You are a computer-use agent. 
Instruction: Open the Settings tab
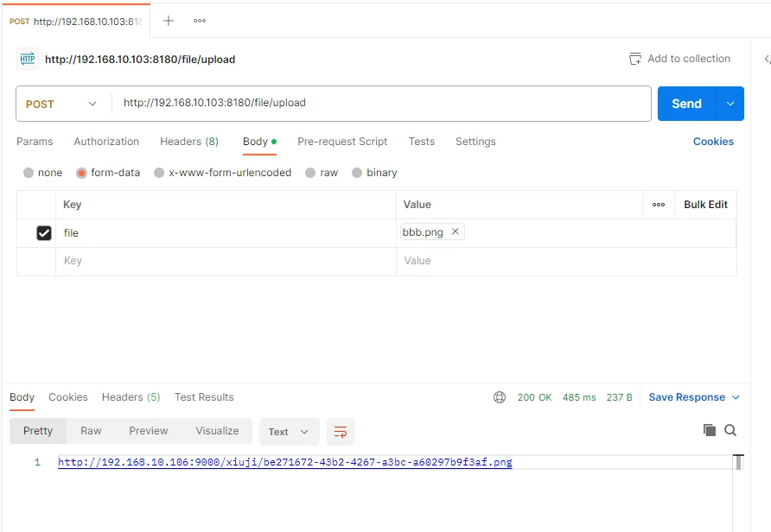475,142
